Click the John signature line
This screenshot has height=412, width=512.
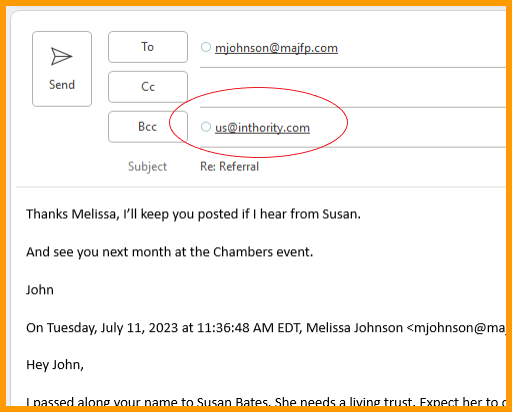click(40, 290)
